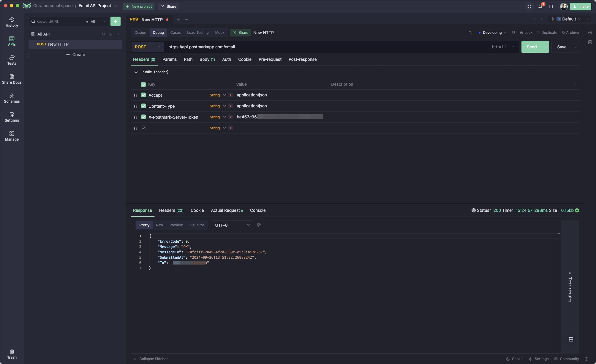Open the tab options ellipsis menu
Screen dimensions: 596x364
click(186, 20)
